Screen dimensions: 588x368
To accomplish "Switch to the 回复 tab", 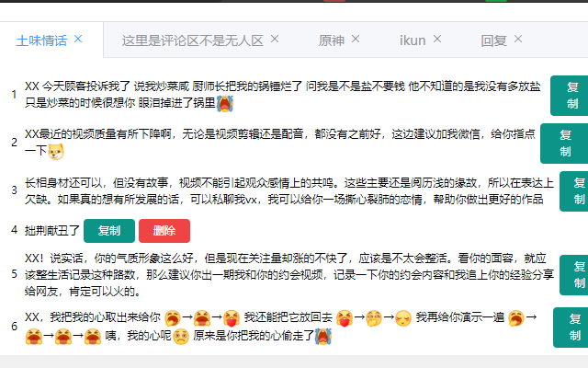I will [493, 40].
